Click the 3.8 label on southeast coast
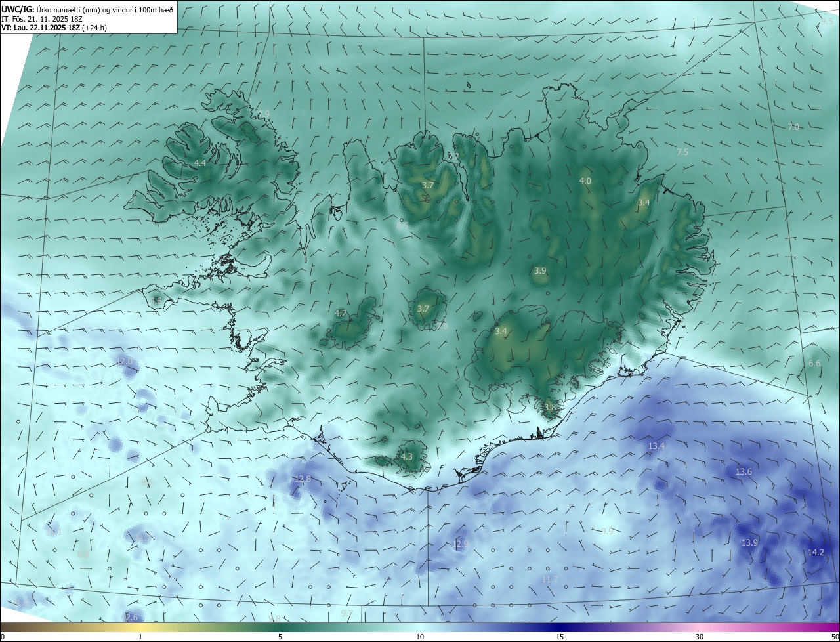Screen dimensions: 840x642 550,408
